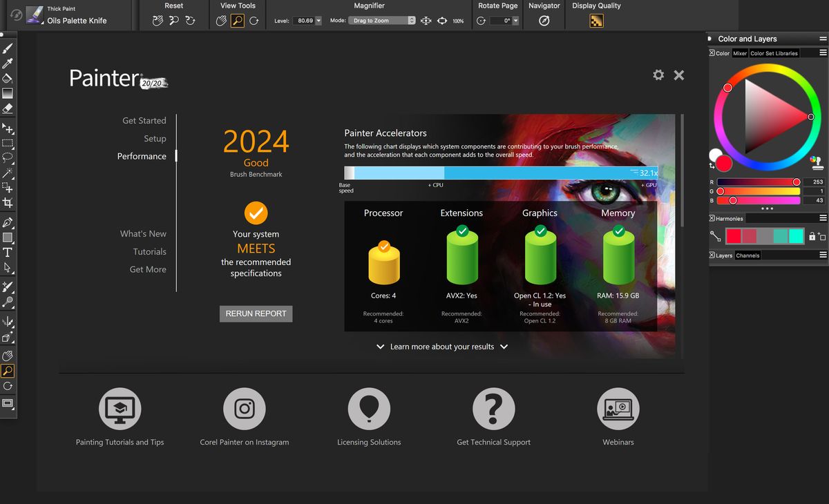Viewport: 829px width, 504px height.
Task: Open Painting Tutorials and Tips
Action: point(120,408)
